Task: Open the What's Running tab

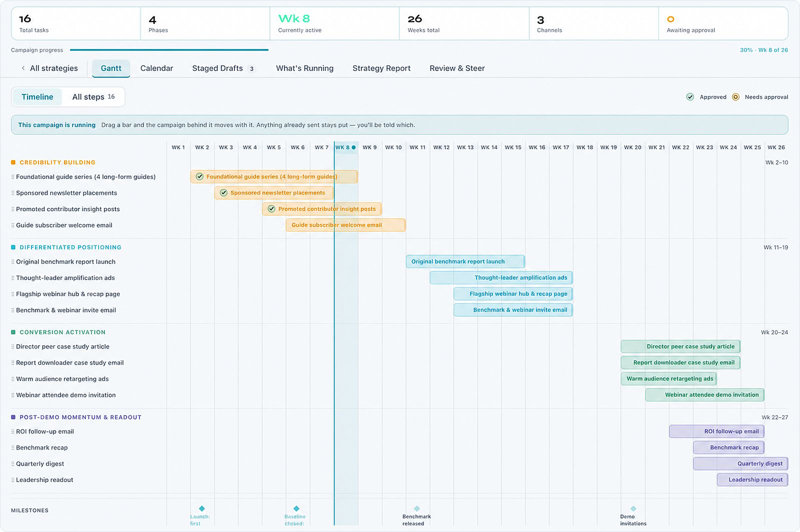Action: point(304,68)
